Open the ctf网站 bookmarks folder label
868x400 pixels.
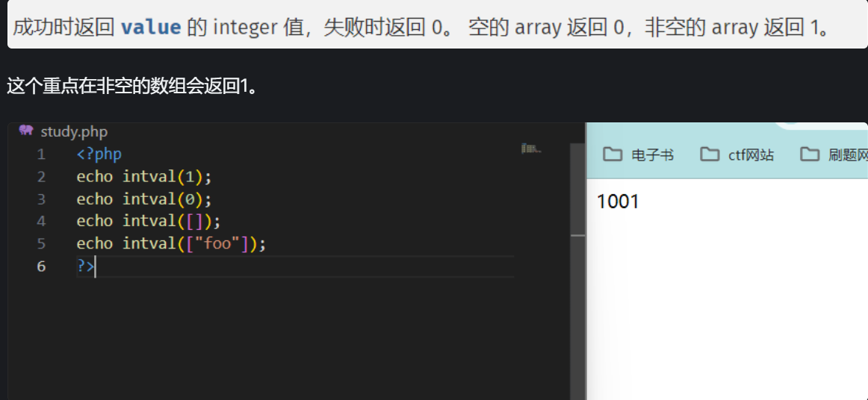(x=751, y=155)
